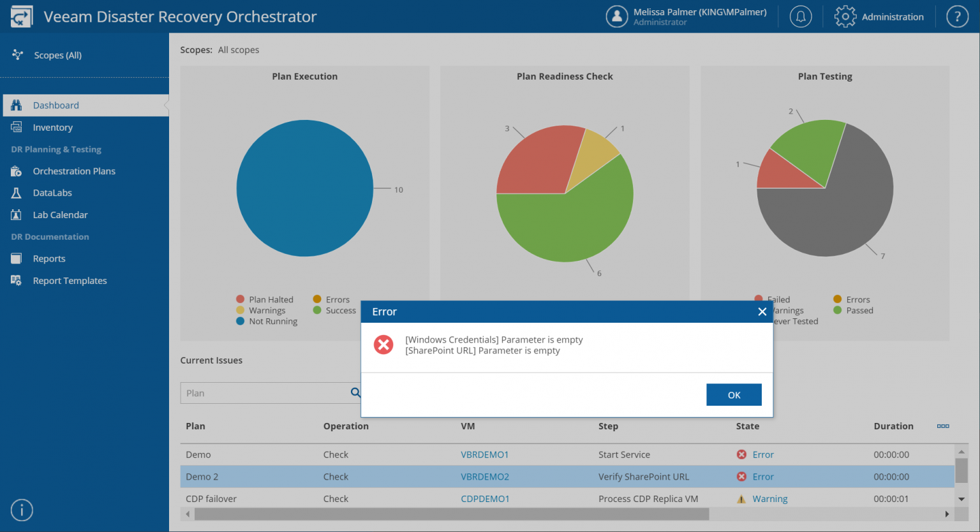
Task: Click the info icon at bottom left
Action: pyautogui.click(x=22, y=510)
